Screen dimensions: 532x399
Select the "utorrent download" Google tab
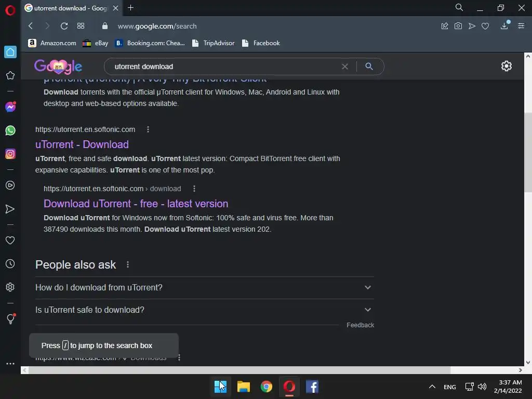pyautogui.click(x=71, y=8)
